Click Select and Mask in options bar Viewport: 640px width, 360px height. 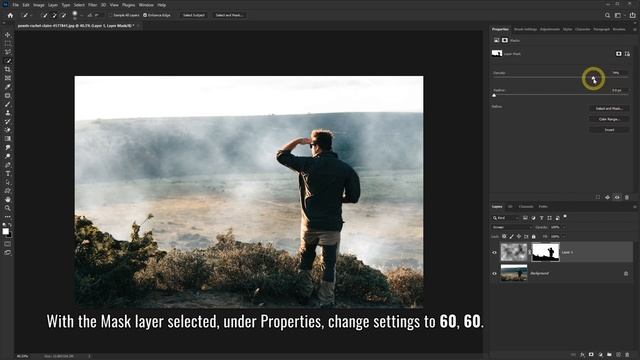click(229, 15)
